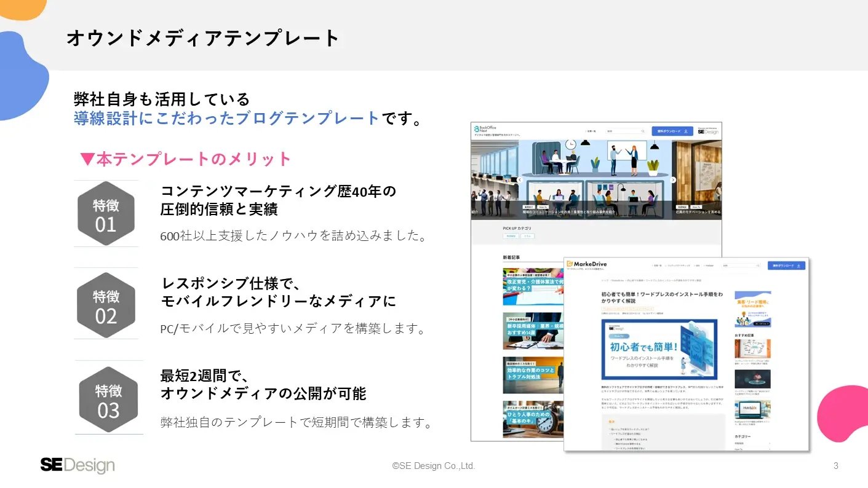
Task: Open the 新卒採用媒体 article thumbnail
Action: click(533, 331)
